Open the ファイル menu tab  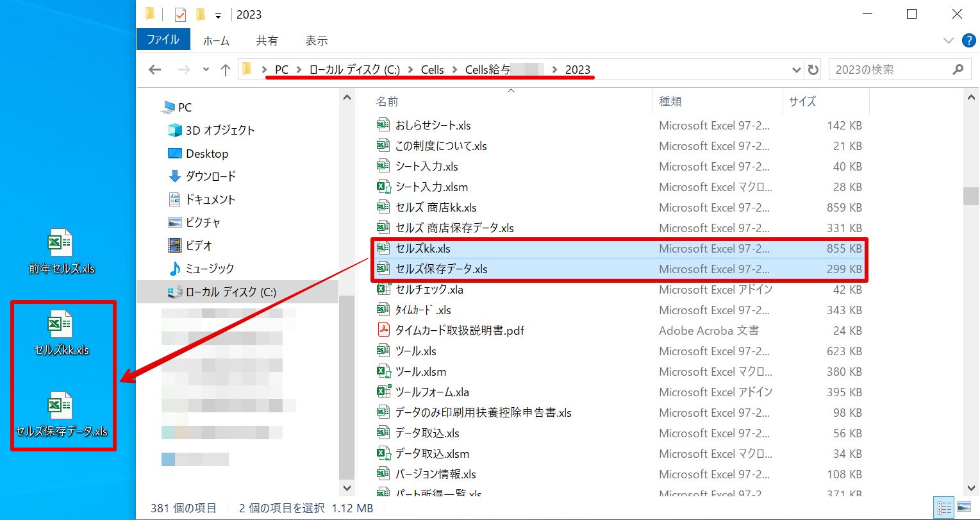[163, 40]
